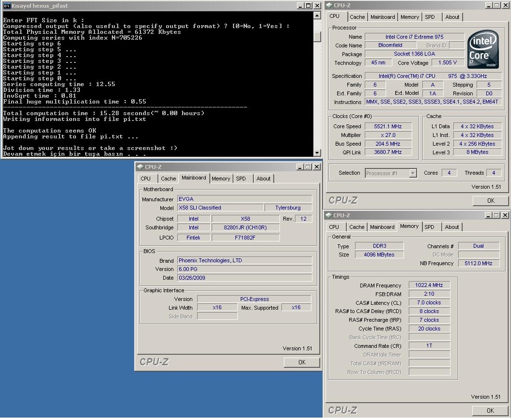Click the Multiplier value 'x 27.0'
Screen dimensions: 511x420
click(x=388, y=135)
